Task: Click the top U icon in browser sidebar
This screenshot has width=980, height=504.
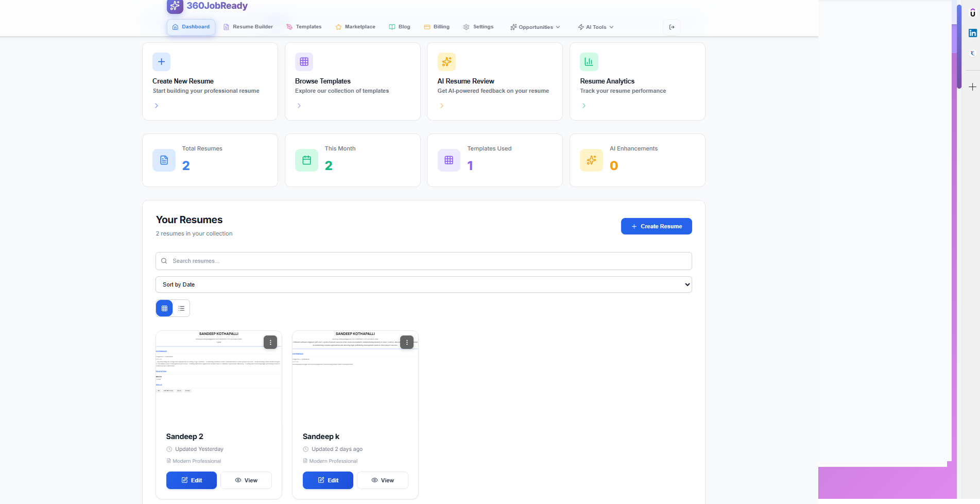Action: (973, 13)
